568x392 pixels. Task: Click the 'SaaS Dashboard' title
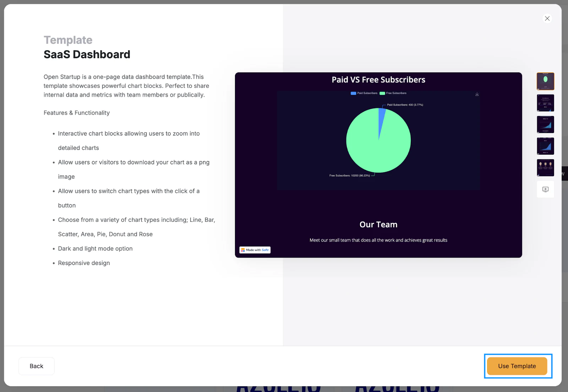tap(87, 54)
